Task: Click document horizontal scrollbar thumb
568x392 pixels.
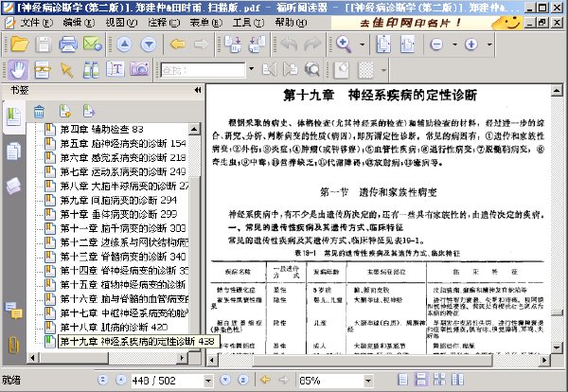Action: [x=372, y=360]
